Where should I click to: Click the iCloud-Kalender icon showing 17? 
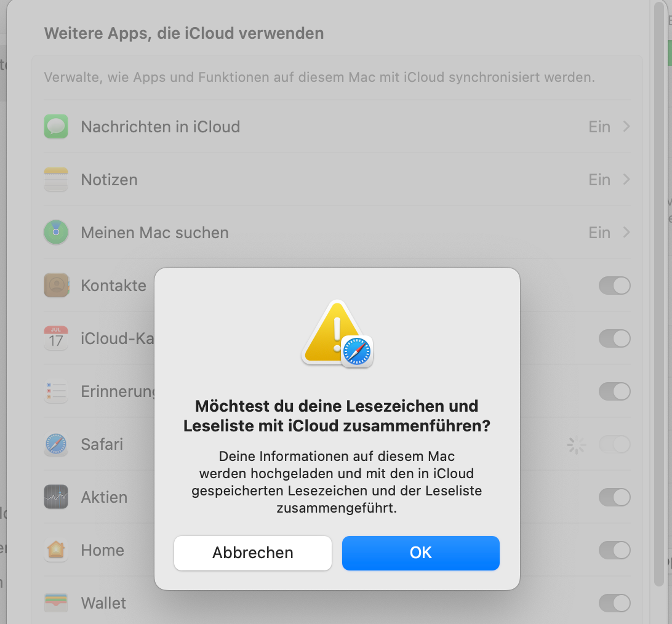[x=56, y=338]
